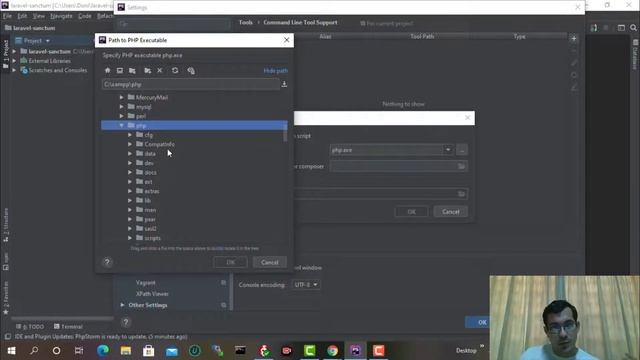Click the delete X icon in chooser toolbar
The width and height of the screenshot is (640, 360).
coord(160,71)
